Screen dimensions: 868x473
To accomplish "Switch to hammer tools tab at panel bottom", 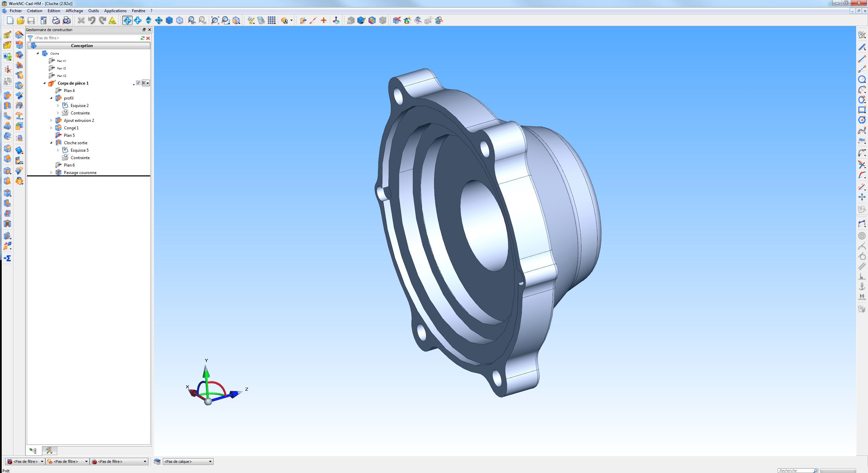I will coord(49,450).
